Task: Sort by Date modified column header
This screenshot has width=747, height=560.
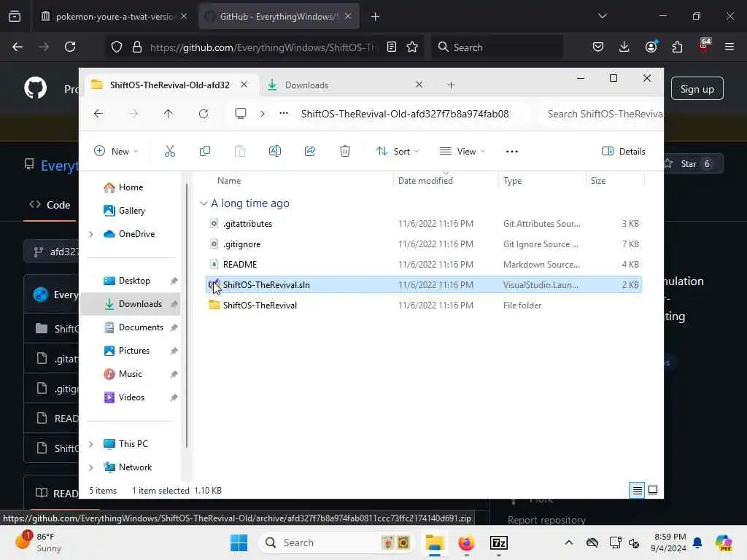Action: point(425,181)
